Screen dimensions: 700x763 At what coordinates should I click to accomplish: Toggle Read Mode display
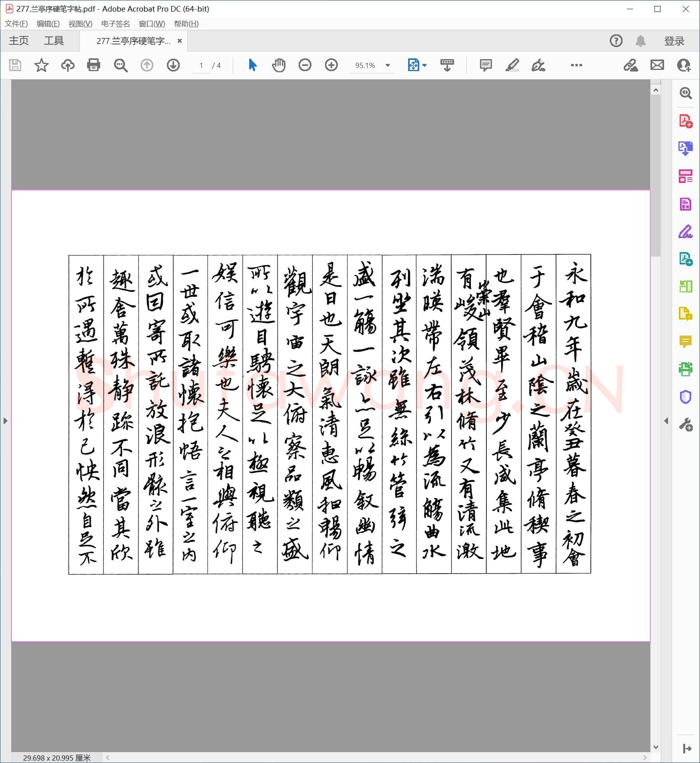point(447,65)
